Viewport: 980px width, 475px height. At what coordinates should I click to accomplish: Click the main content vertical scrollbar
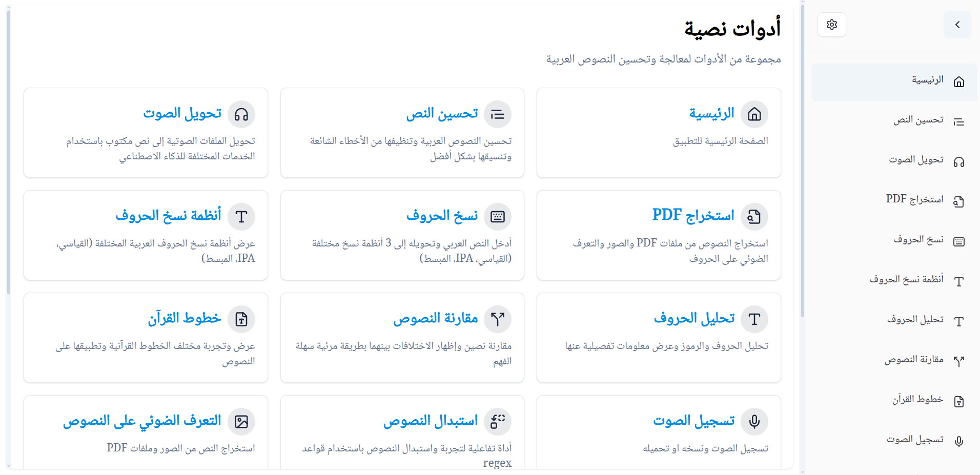[x=802, y=159]
